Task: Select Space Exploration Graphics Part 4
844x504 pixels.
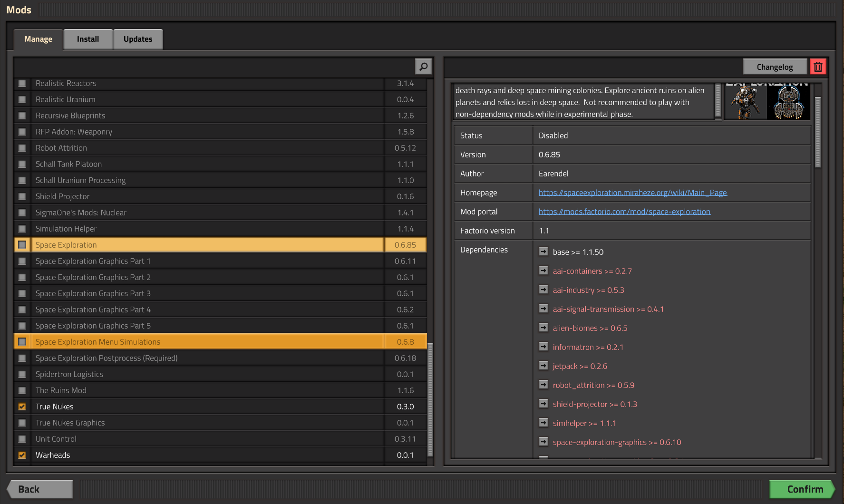Action: [221, 310]
